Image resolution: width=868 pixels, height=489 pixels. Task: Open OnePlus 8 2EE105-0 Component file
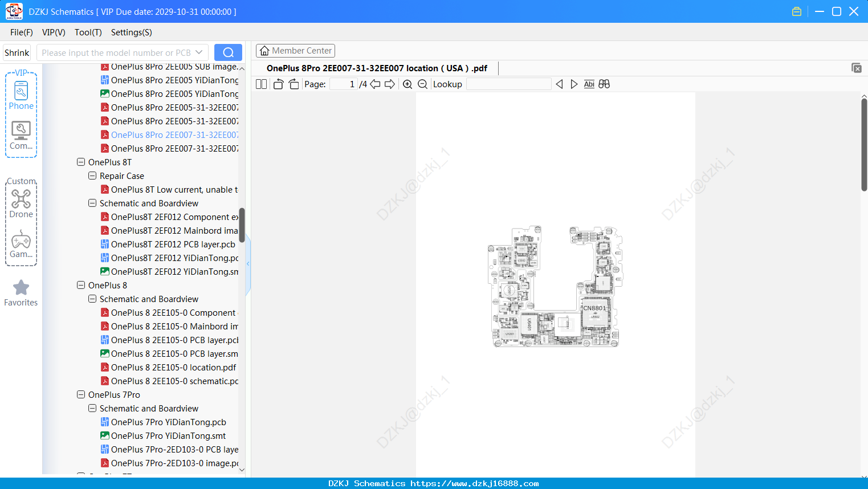tap(173, 312)
